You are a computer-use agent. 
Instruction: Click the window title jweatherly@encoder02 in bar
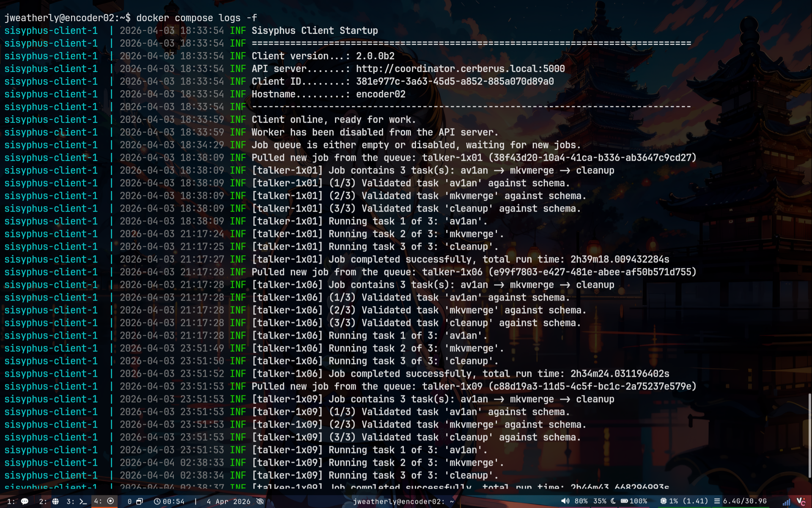click(x=403, y=501)
